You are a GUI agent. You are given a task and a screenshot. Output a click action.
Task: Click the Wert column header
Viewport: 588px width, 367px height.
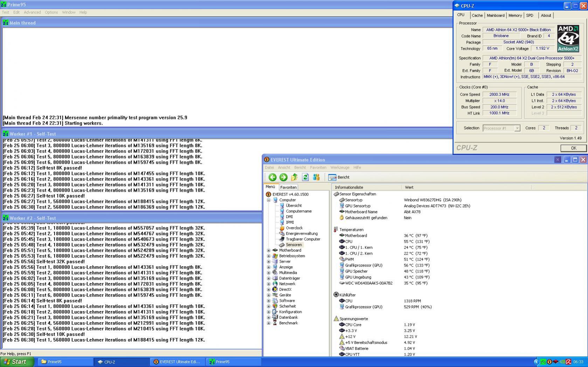click(x=466, y=187)
